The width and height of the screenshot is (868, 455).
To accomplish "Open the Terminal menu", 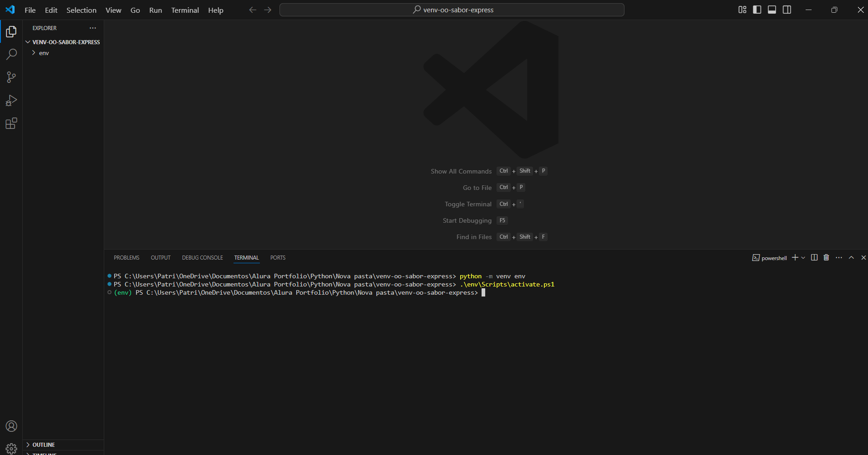I will click(185, 10).
